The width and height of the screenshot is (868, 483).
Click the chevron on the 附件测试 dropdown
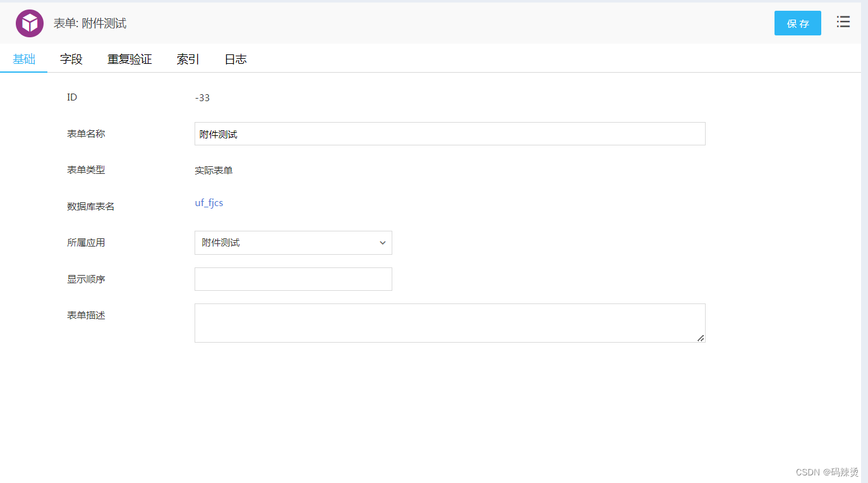click(x=382, y=243)
